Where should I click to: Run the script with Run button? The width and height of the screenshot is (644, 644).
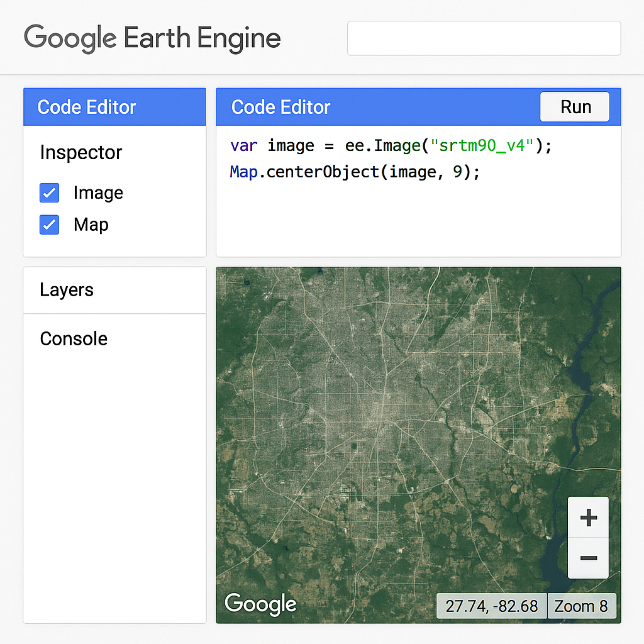(575, 107)
